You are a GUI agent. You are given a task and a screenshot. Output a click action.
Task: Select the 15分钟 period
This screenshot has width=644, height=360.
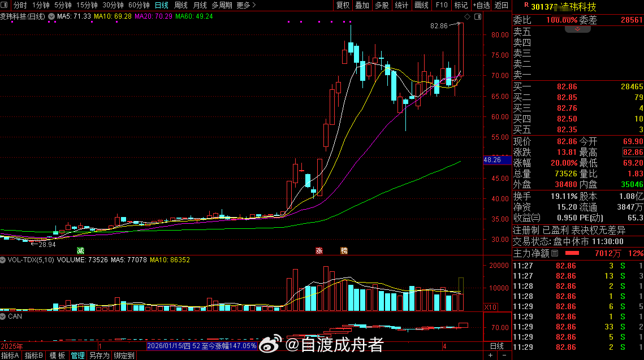coord(87,5)
